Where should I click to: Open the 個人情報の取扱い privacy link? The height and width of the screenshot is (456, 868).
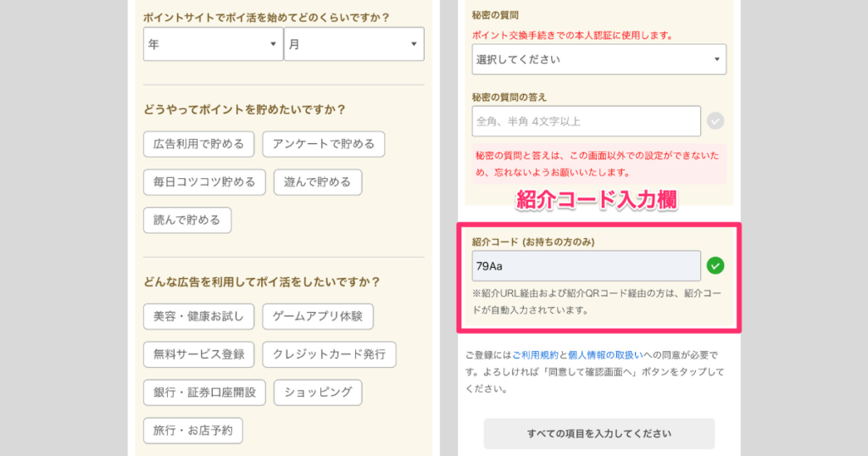[x=605, y=355]
